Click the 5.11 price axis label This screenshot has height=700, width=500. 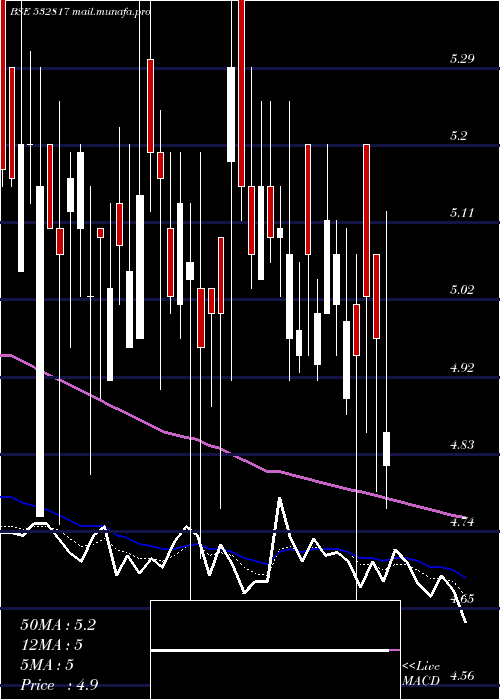[462, 212]
